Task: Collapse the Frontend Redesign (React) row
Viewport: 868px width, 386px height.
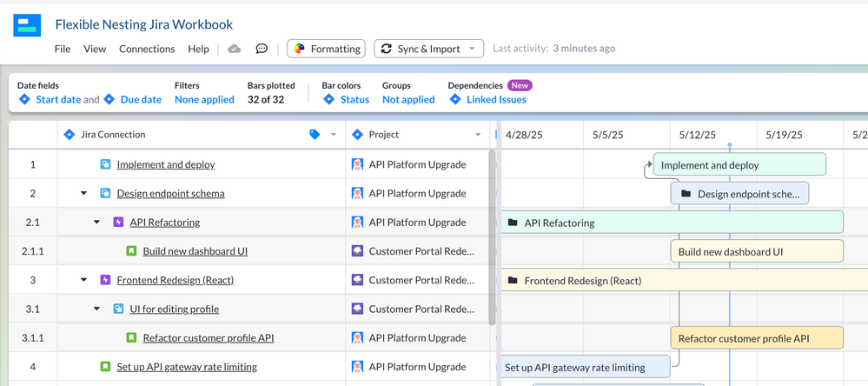Action: [x=84, y=280]
